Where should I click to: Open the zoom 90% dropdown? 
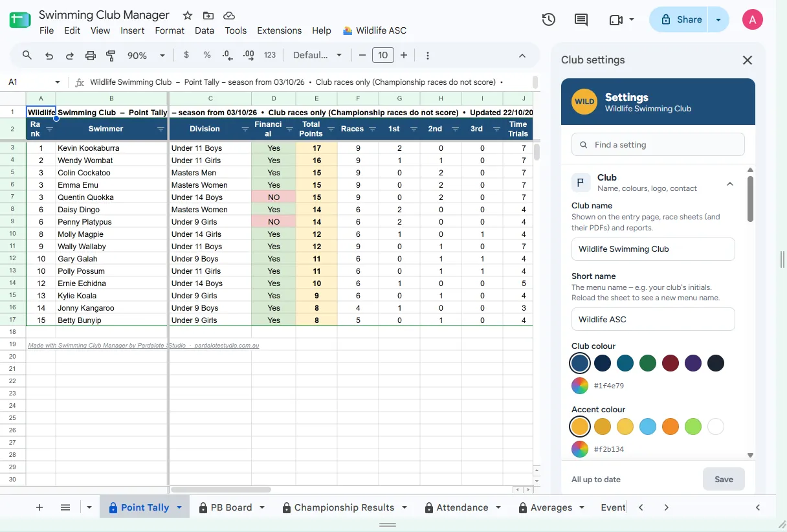(x=146, y=56)
